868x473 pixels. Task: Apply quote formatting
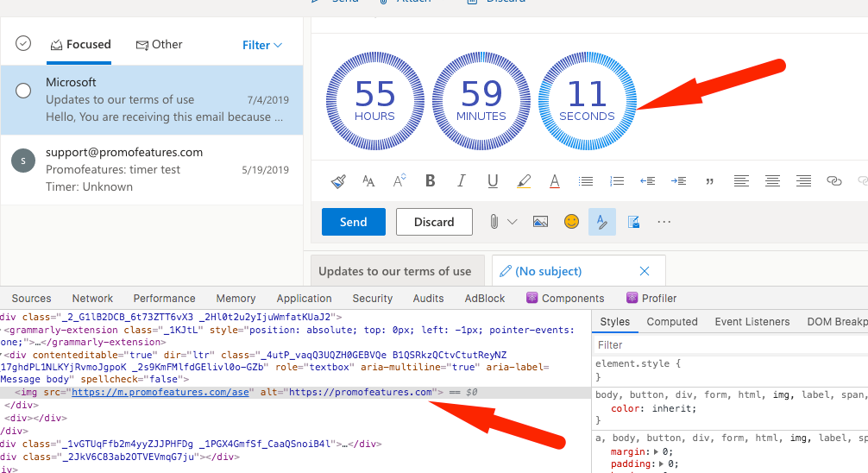(710, 181)
